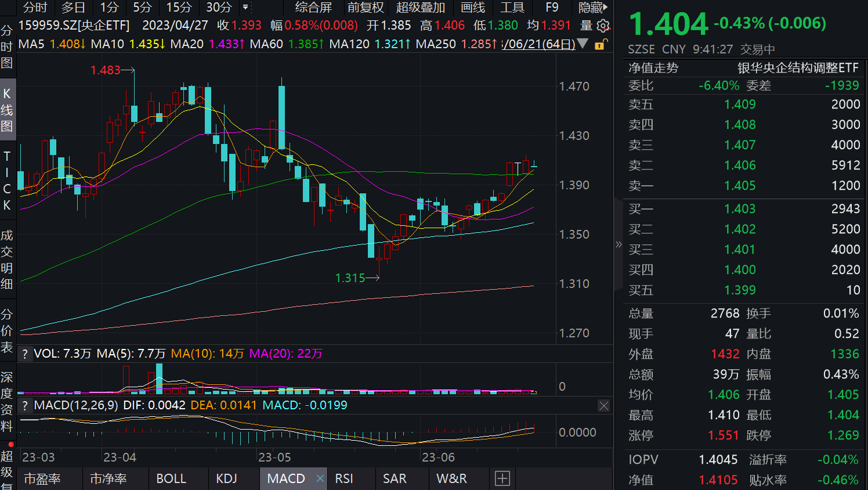Screen dimensions: 868x490
Task: Switch indicator to SAR
Action: tap(395, 478)
